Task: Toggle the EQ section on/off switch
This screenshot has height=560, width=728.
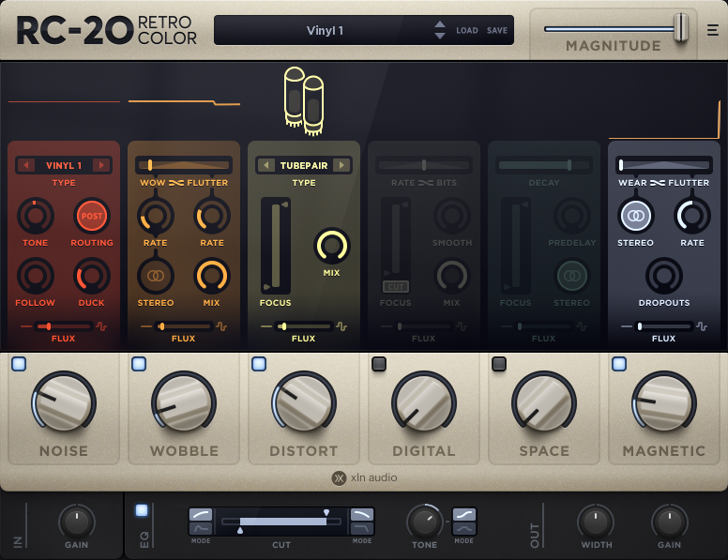Action: pyautogui.click(x=142, y=510)
